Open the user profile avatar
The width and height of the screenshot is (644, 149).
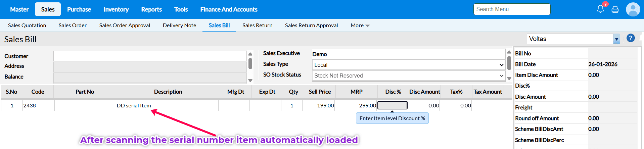(x=633, y=9)
